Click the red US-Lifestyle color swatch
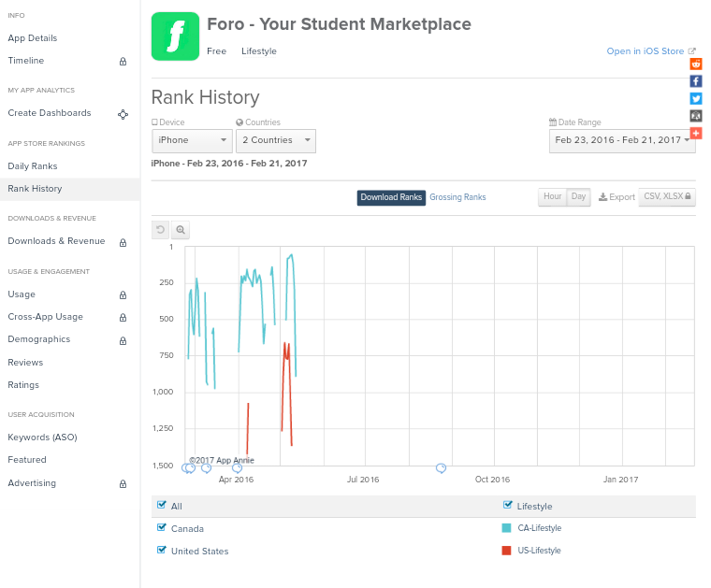This screenshot has width=711, height=588. (x=507, y=551)
